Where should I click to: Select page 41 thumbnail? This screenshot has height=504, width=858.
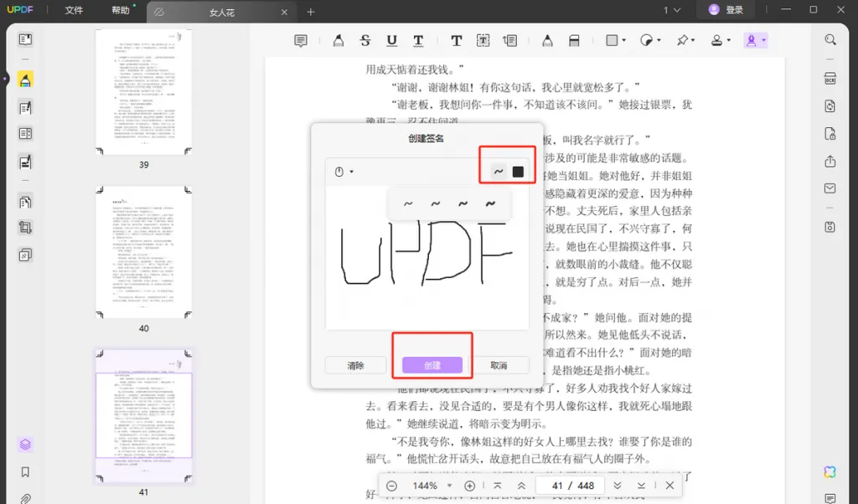pyautogui.click(x=144, y=415)
